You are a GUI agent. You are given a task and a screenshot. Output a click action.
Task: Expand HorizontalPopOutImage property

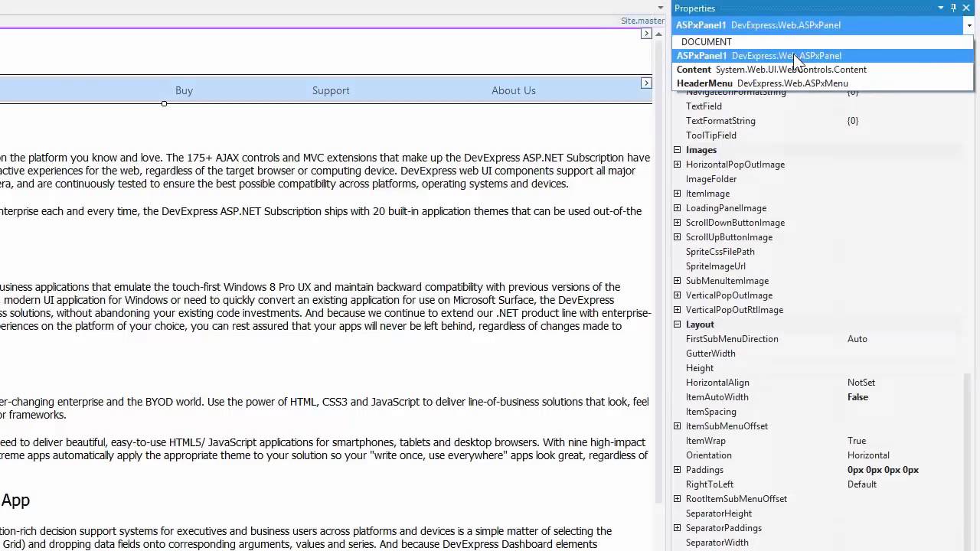coord(677,165)
